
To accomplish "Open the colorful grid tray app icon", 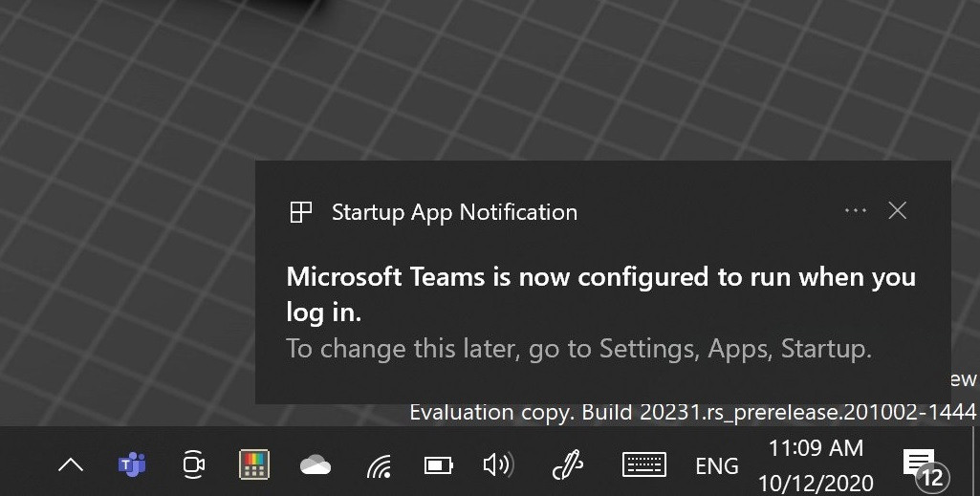I will point(253,465).
